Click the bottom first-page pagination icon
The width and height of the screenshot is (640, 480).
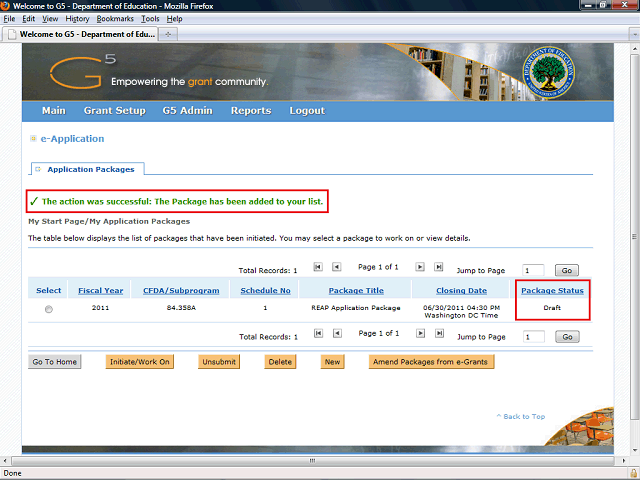click(318, 333)
